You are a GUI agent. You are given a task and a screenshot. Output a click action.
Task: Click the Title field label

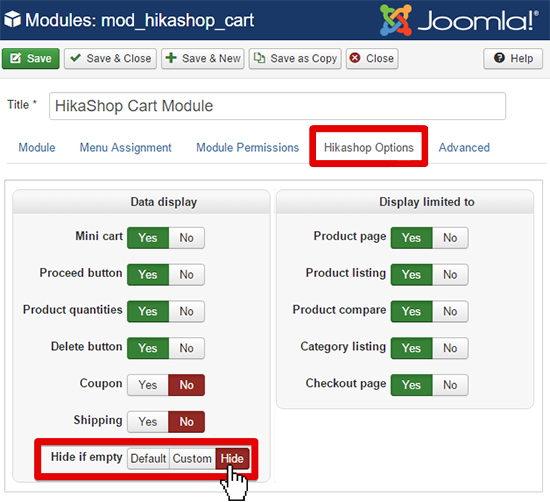[x=22, y=105]
